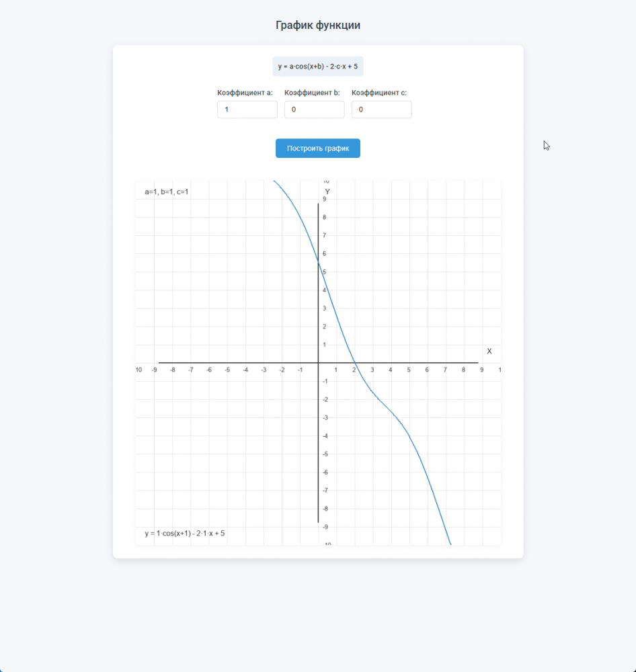Click the a=1, b=1, c=1 graph caption

[x=167, y=192]
